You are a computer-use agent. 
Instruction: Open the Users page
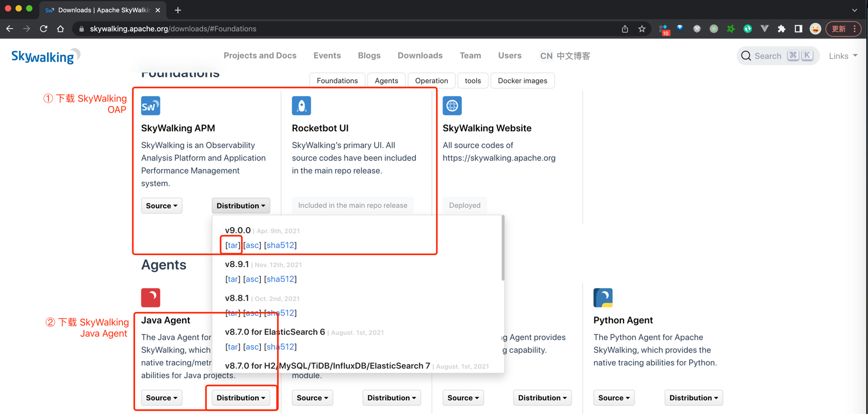click(x=510, y=56)
